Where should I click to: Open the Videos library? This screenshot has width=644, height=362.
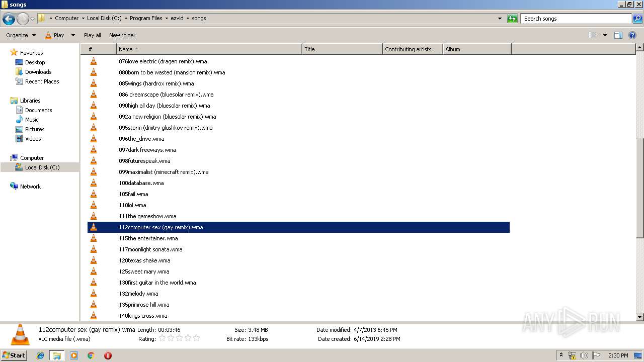[x=33, y=139]
